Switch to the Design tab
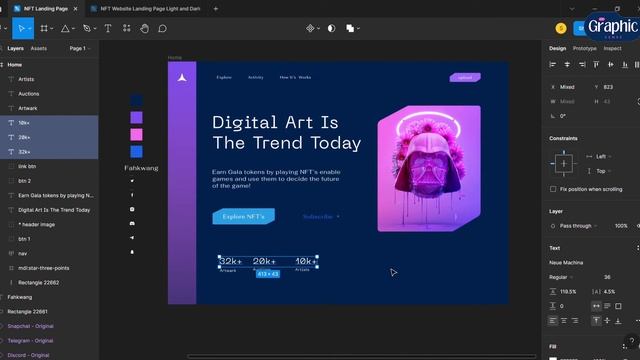Screen dimensions: 640x360 coord(558,48)
